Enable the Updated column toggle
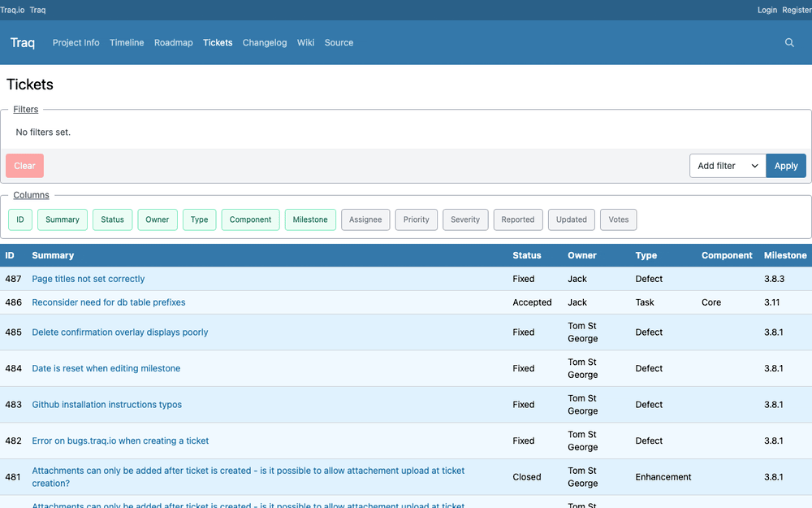 [571, 219]
